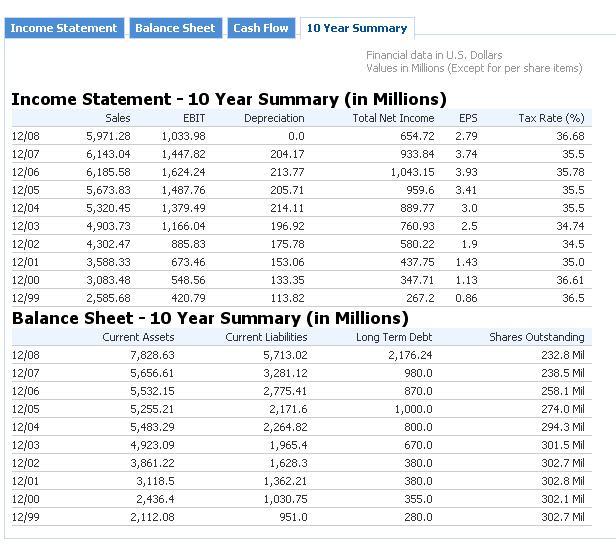Click the Current Assets column header
Screen dimensions: 616x549
tap(138, 337)
